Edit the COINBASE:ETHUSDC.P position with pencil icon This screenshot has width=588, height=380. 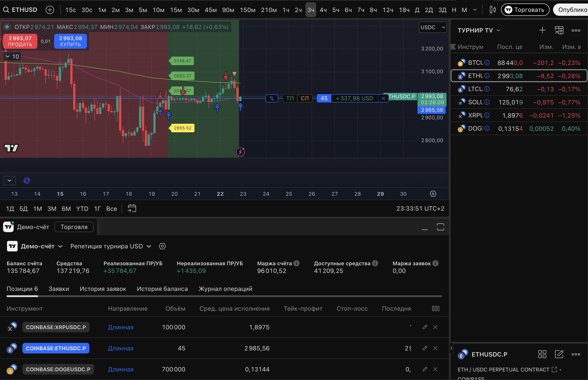[x=425, y=348]
